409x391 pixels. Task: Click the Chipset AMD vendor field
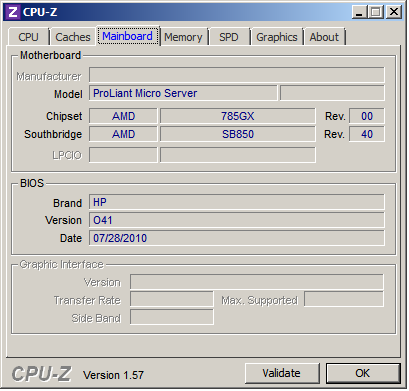(x=123, y=116)
